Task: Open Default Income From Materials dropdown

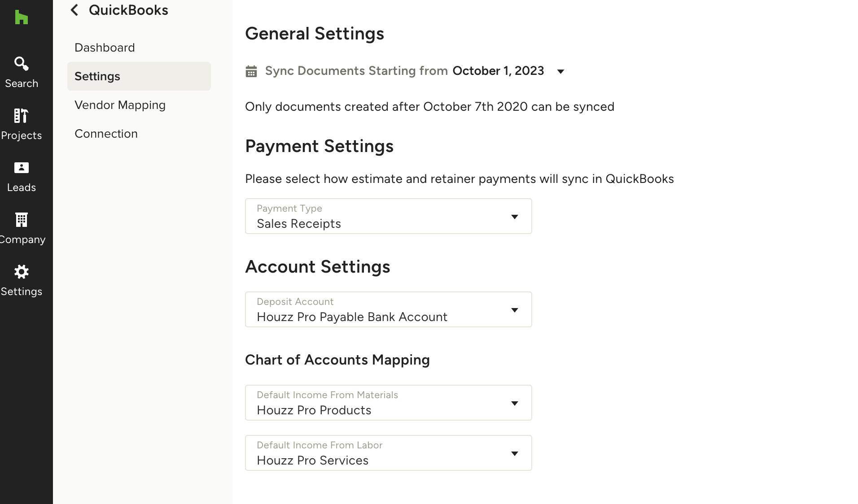Action: [x=515, y=403]
